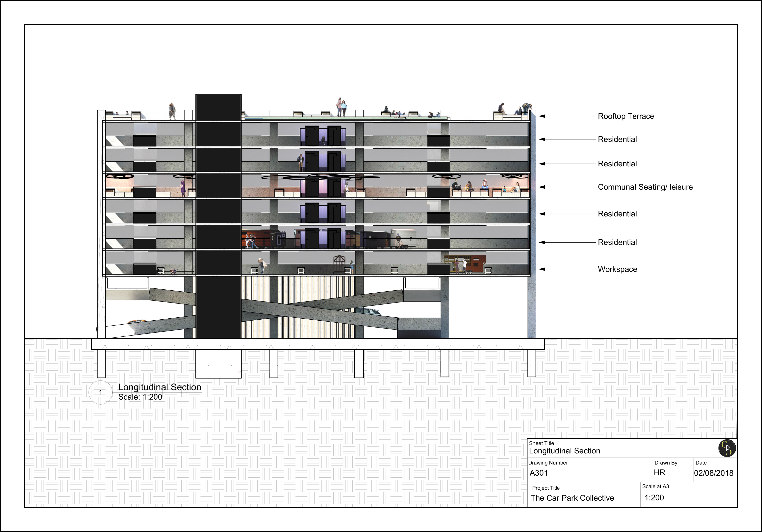Click the couple standing on the rooftop terrace
Viewport: 762px width, 532px height.
coord(342,107)
